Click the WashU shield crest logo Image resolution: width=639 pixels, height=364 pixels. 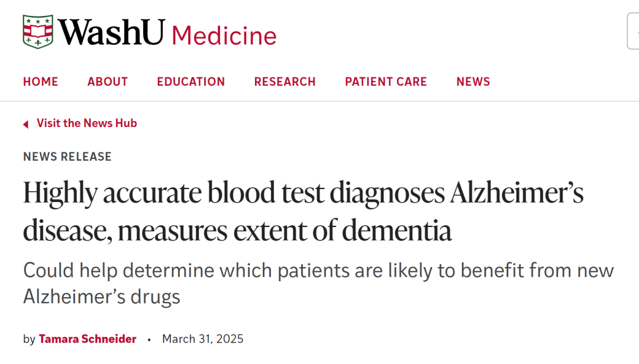pos(38,32)
